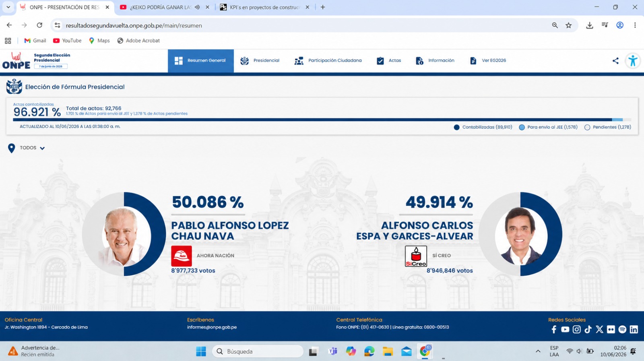Open ONPE Facebook page icon
The width and height of the screenshot is (644, 361).
coord(554,330)
